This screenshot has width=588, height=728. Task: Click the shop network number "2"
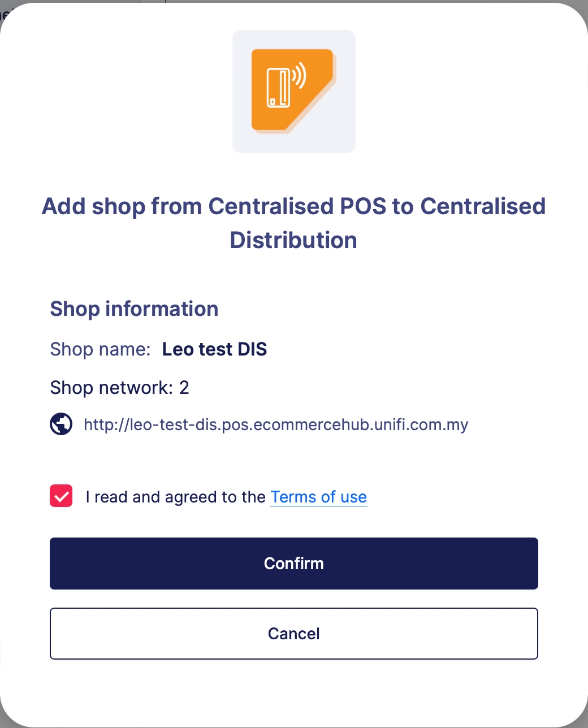184,388
